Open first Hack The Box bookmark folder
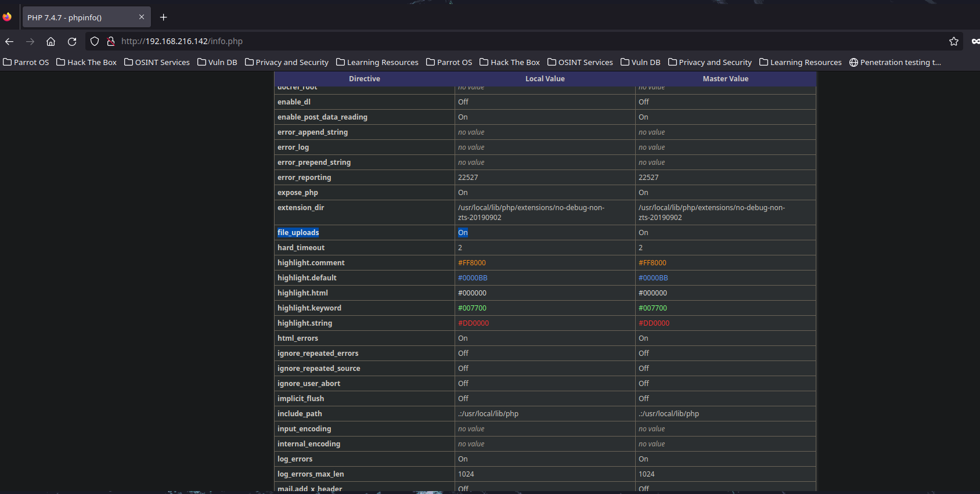 87,62
